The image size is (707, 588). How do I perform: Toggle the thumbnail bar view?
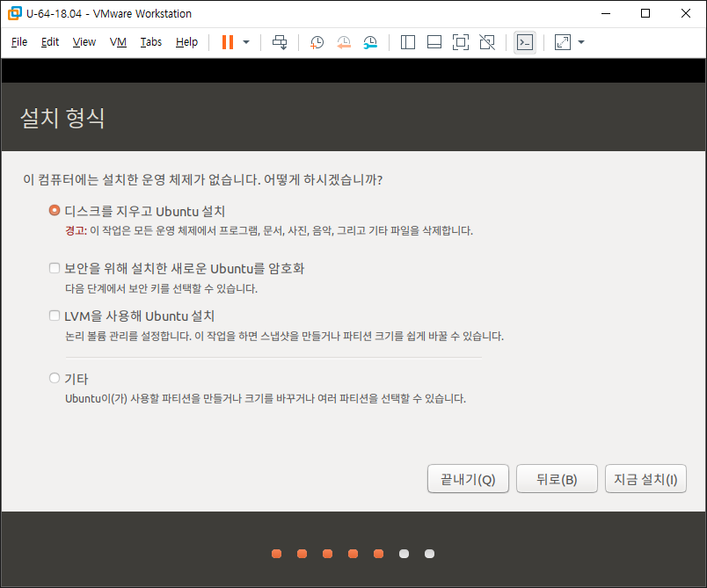(x=434, y=42)
